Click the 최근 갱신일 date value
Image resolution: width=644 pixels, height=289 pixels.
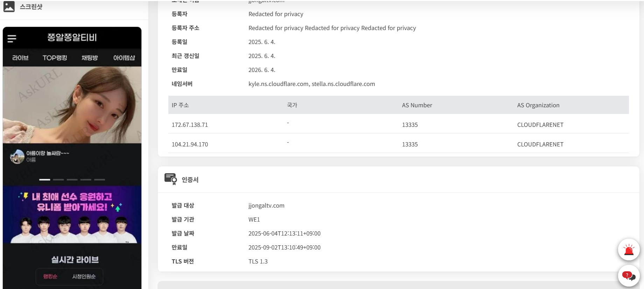coord(262,56)
